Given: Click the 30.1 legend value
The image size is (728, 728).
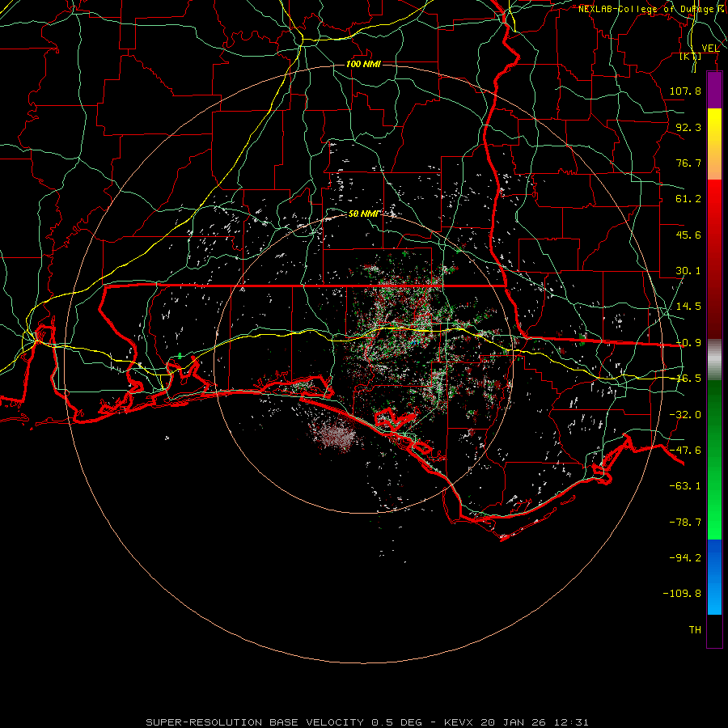Looking at the screenshot, I should (x=688, y=271).
